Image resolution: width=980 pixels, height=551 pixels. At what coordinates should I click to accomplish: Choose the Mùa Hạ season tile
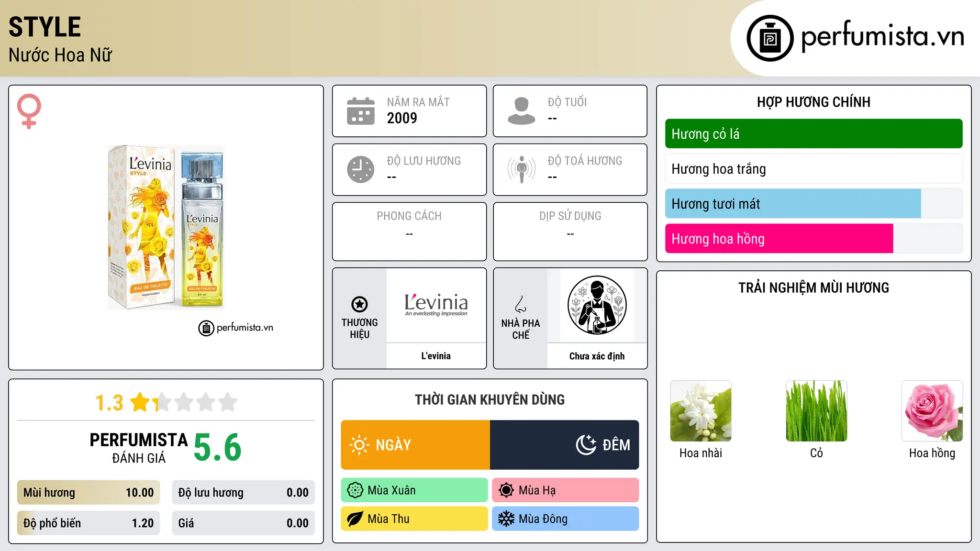(x=566, y=490)
